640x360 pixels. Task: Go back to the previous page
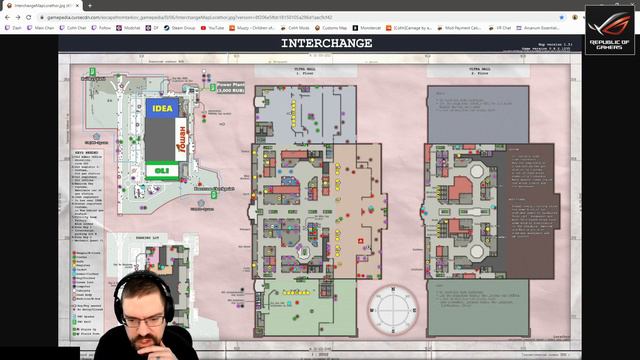(7, 18)
